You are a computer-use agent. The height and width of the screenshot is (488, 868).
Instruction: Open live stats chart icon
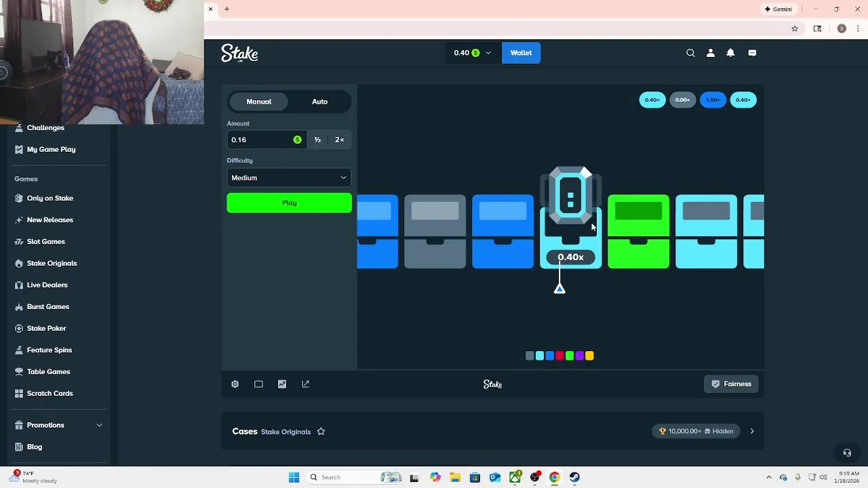click(x=282, y=384)
